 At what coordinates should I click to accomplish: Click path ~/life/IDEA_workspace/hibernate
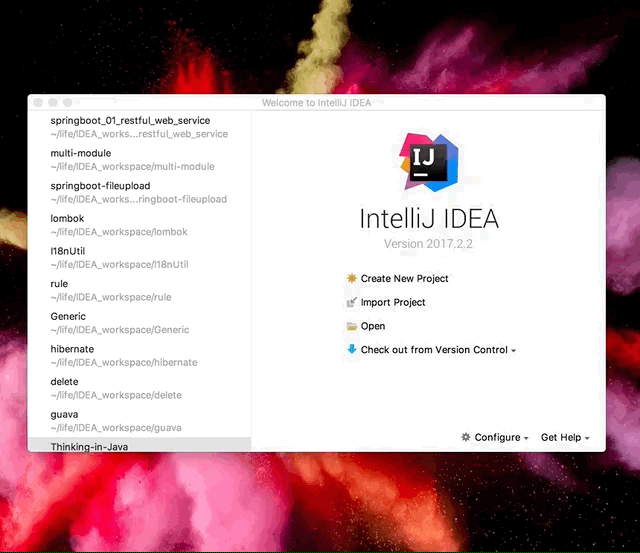coord(124,362)
